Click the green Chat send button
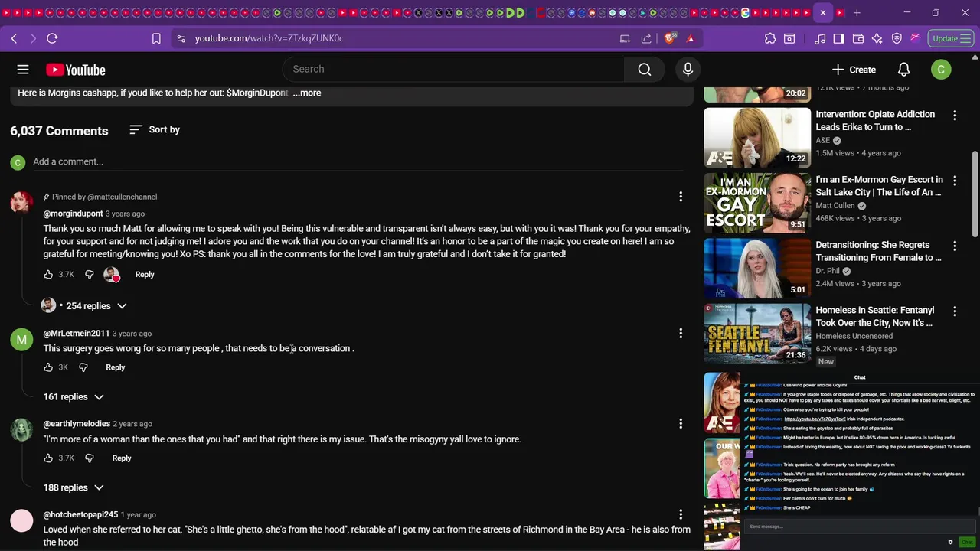 pos(966,542)
